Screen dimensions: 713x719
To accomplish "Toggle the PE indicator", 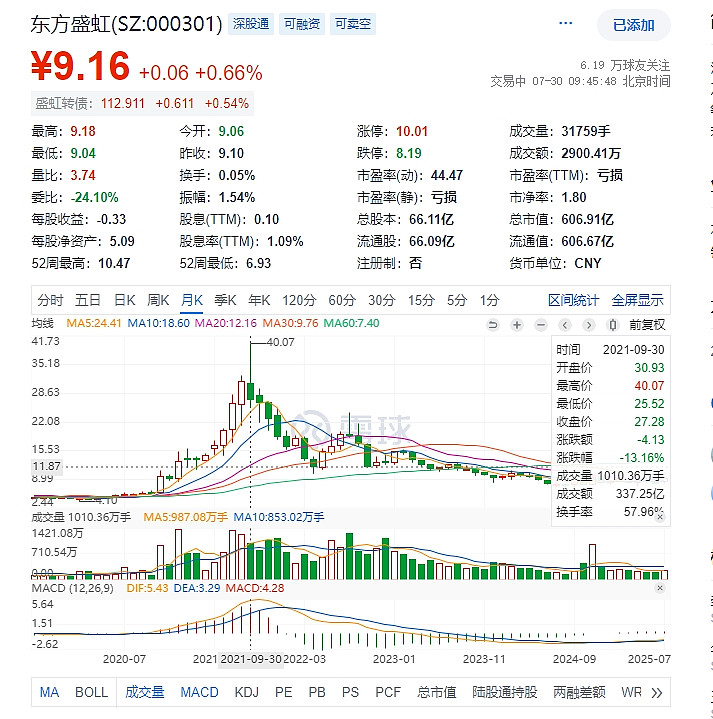I will click(283, 692).
